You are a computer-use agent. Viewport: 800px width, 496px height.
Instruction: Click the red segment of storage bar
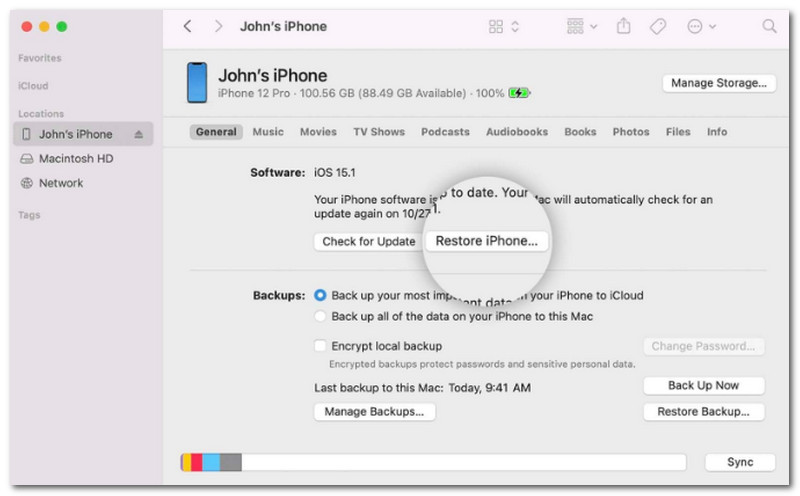tap(197, 462)
